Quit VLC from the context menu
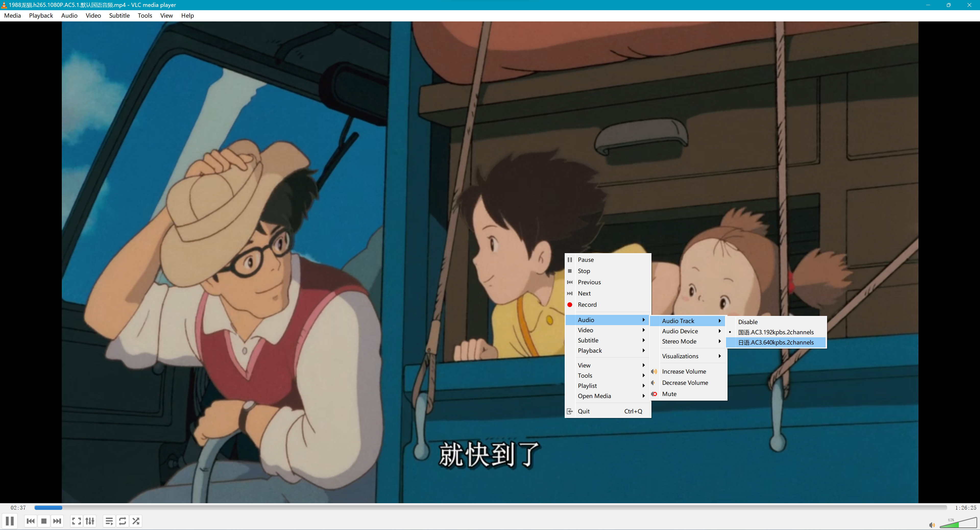 [x=608, y=411]
